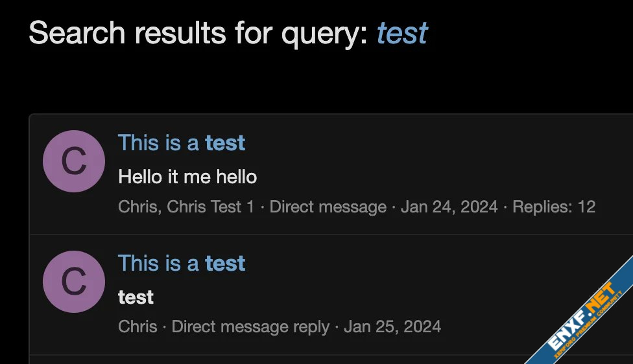Screen dimensions: 633x364
Task: Click the 'Direct message' label in first result
Action: (328, 207)
